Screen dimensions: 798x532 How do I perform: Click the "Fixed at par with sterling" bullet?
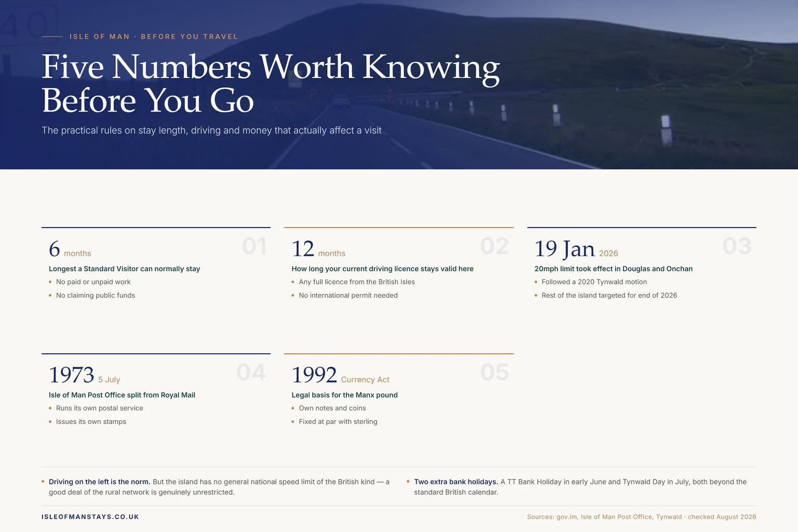(x=338, y=422)
